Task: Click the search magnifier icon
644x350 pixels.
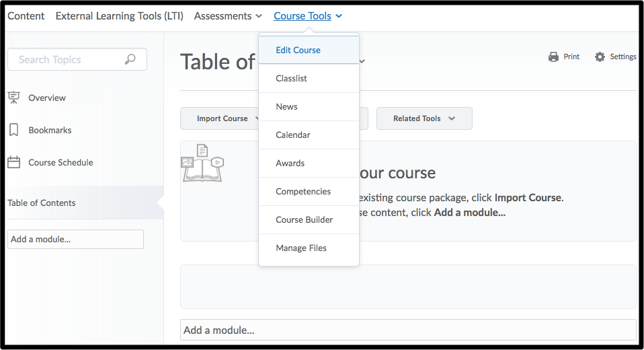Action: pyautogui.click(x=130, y=60)
